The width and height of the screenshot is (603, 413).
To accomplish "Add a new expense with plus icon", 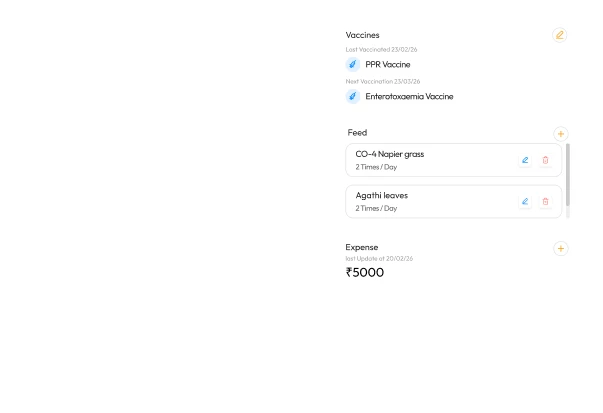I will point(561,248).
